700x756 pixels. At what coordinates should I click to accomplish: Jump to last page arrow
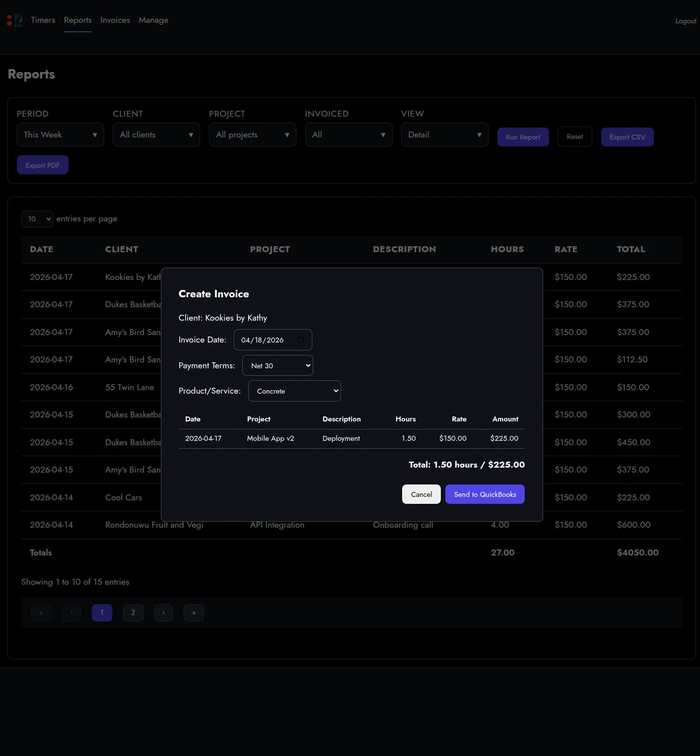pyautogui.click(x=194, y=613)
